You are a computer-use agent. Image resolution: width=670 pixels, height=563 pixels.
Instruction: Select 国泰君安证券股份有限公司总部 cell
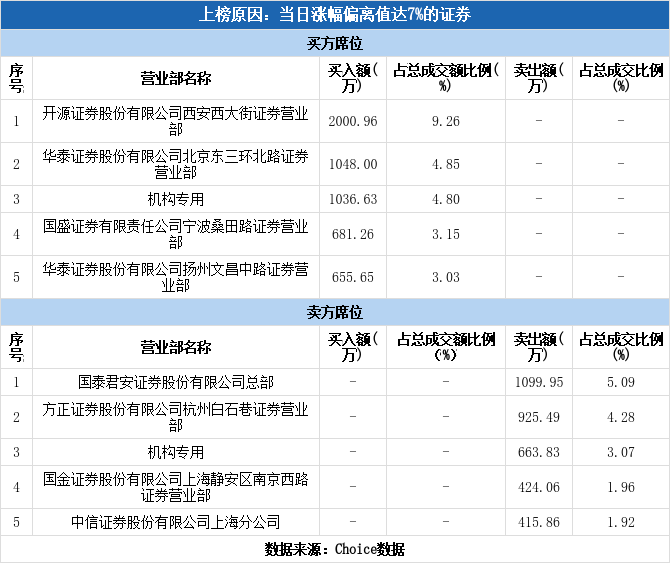(x=176, y=382)
